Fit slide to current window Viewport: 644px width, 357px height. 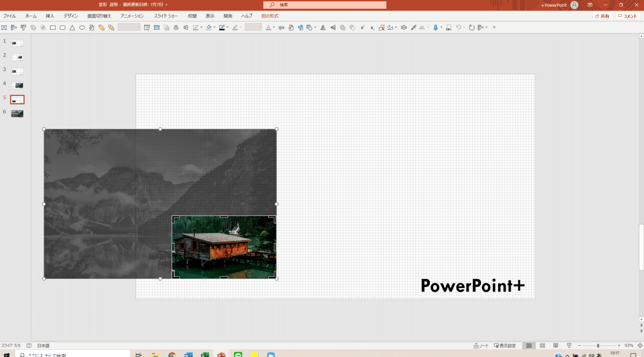click(x=640, y=346)
